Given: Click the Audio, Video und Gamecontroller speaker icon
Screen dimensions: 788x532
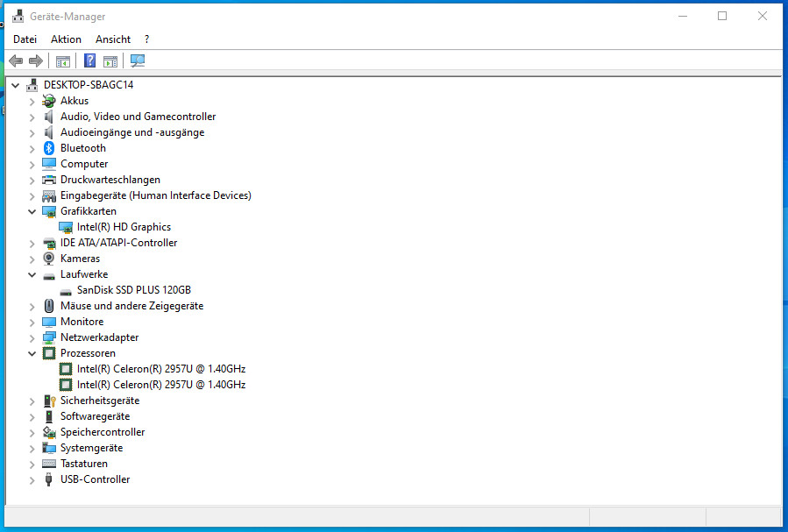Looking at the screenshot, I should pyautogui.click(x=49, y=117).
